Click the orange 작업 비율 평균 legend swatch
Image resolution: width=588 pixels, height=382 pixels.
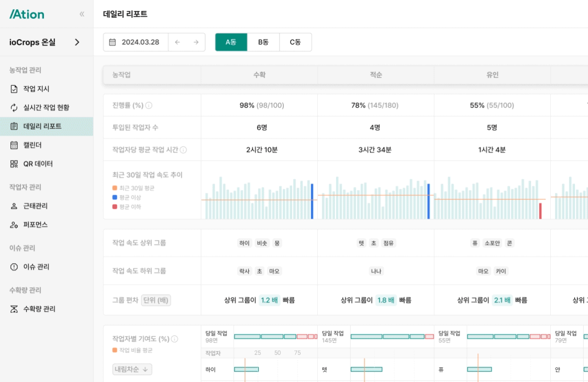point(115,350)
